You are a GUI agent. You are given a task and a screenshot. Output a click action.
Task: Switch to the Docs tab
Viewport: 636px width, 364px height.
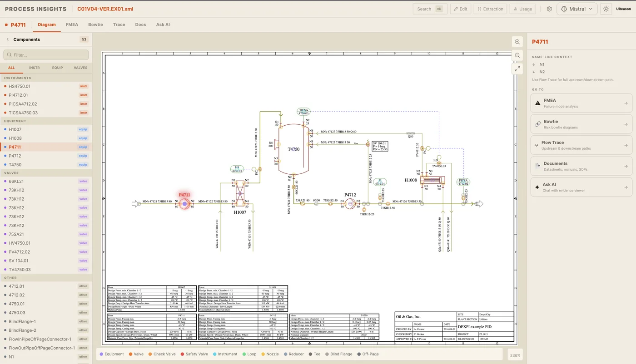[x=140, y=25]
